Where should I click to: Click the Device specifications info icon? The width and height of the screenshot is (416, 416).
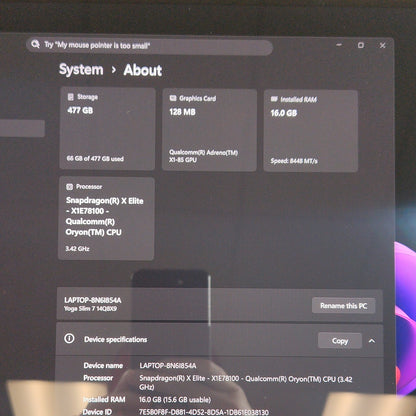pyautogui.click(x=69, y=339)
